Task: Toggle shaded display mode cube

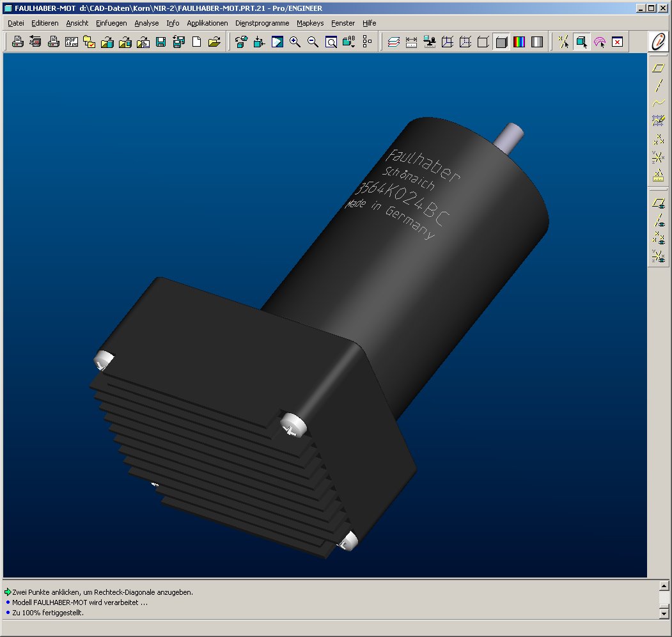Action: click(x=501, y=42)
